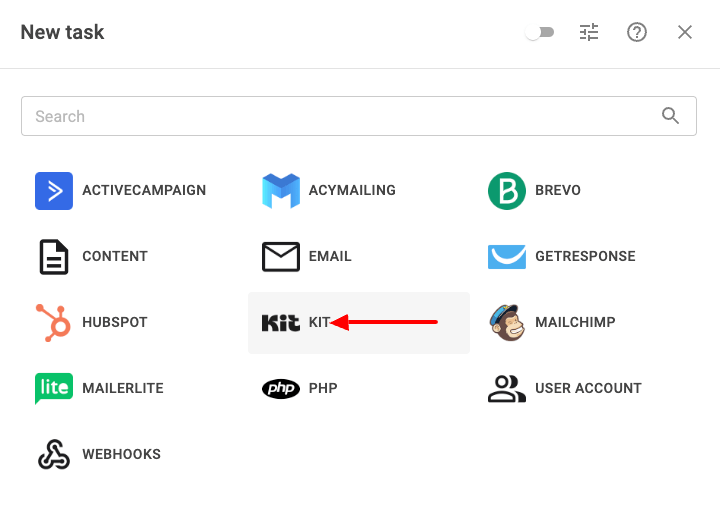Choose the Mailchimp monkey icon
Viewport: 720px width, 509px height.
coord(506,322)
